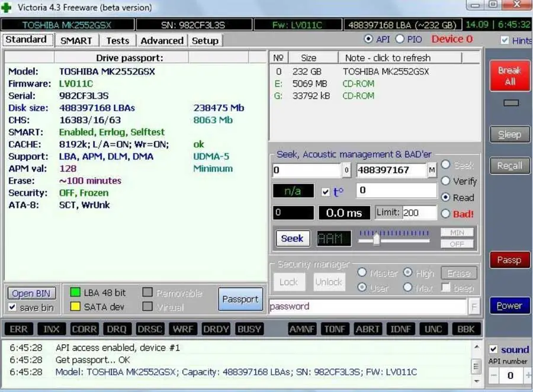Screen dimensions: 533x392
Task: Toggle the sound checkbox
Action: coord(493,349)
